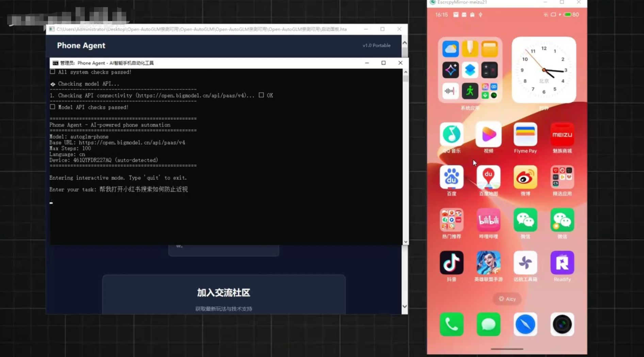Screen dimensions: 644x357
Task: Click the 'Enter your task' prompt line
Action: pos(118,189)
